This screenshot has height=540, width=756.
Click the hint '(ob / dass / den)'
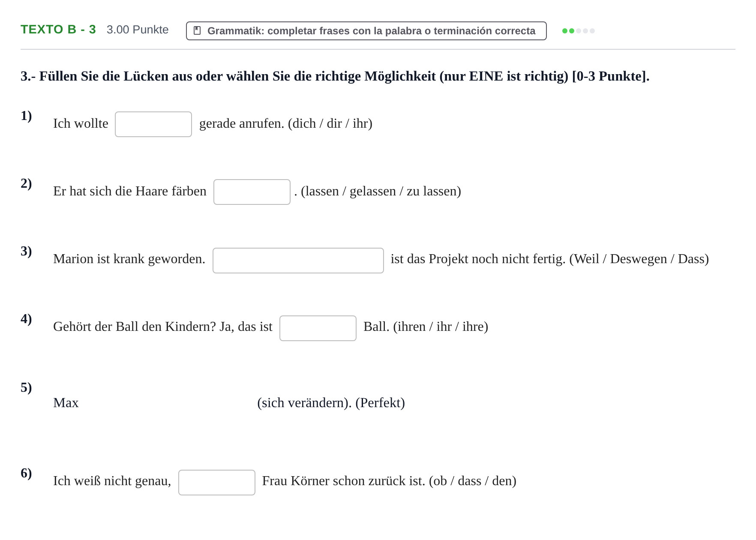pyautogui.click(x=473, y=481)
